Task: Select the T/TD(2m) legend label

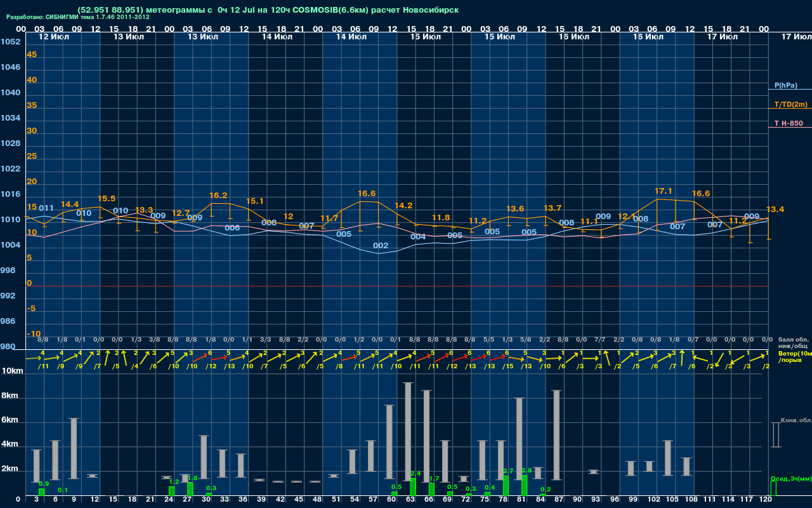Action: click(791, 104)
